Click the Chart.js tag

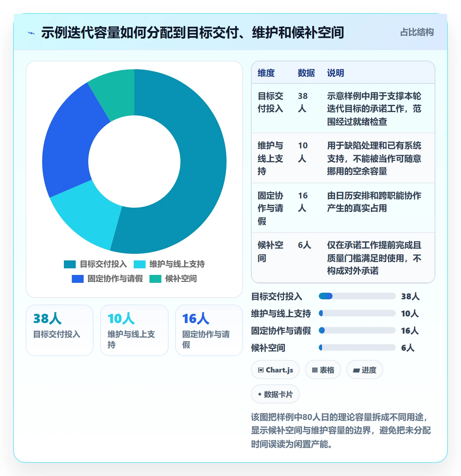pos(275,370)
